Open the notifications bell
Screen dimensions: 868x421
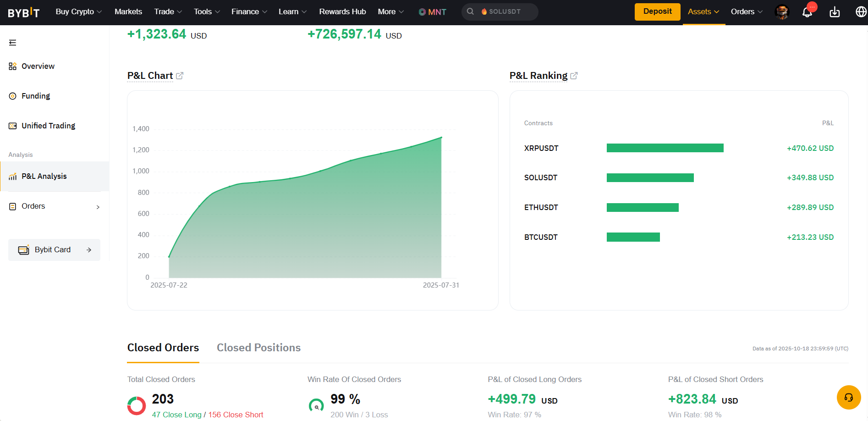(807, 12)
